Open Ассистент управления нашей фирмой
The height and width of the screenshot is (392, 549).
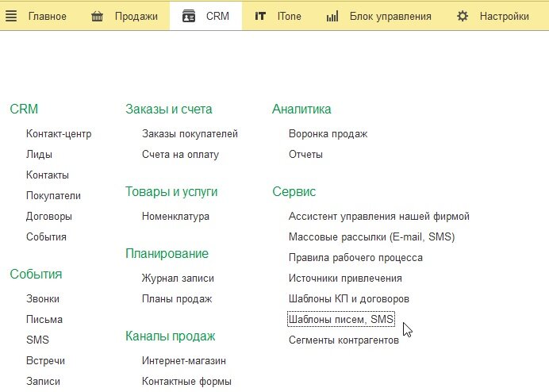pyautogui.click(x=379, y=216)
